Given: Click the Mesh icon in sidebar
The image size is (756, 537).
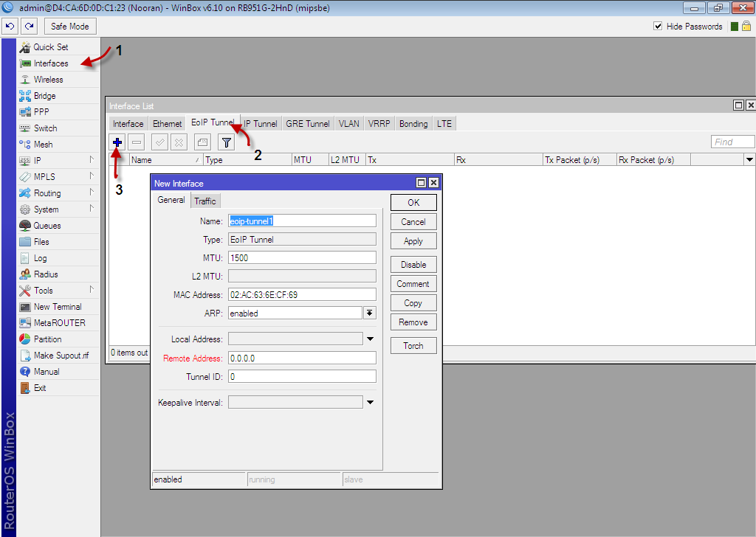Looking at the screenshot, I should [x=25, y=145].
